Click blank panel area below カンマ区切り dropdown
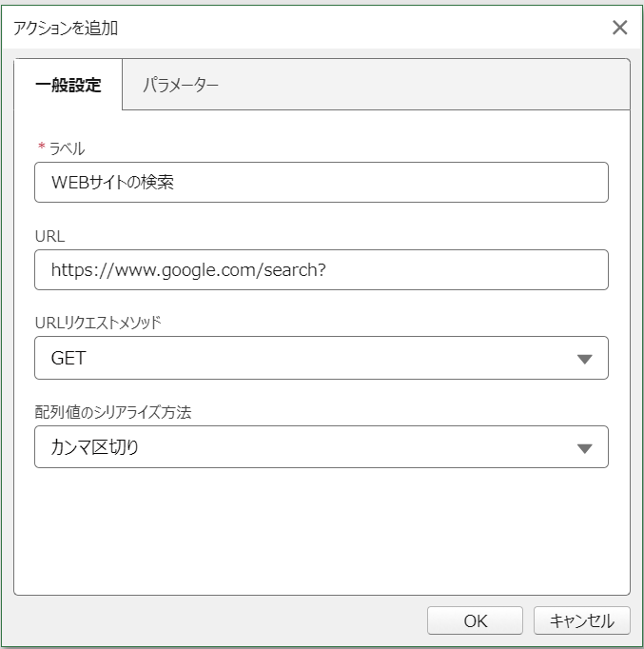644x649 pixels. point(322,532)
